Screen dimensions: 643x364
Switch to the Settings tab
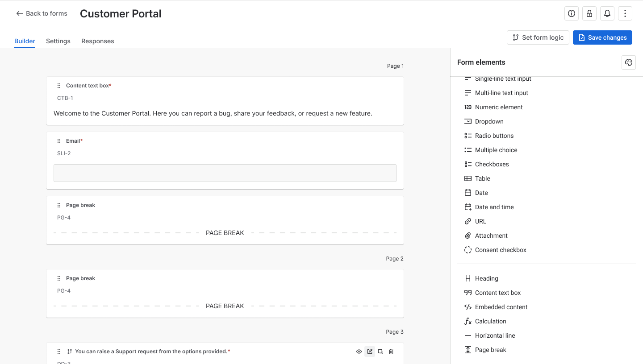click(x=58, y=41)
